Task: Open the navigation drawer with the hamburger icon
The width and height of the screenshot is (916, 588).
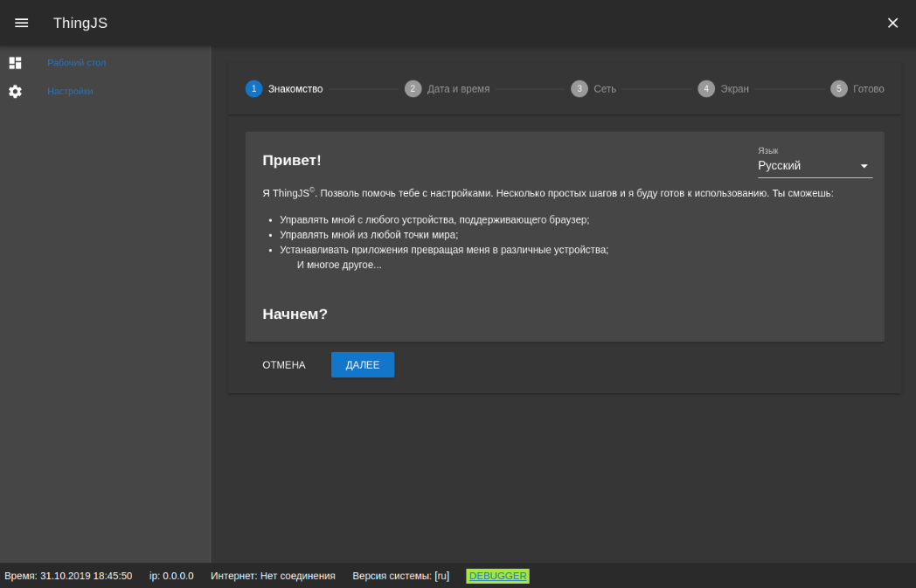Action: 21,23
